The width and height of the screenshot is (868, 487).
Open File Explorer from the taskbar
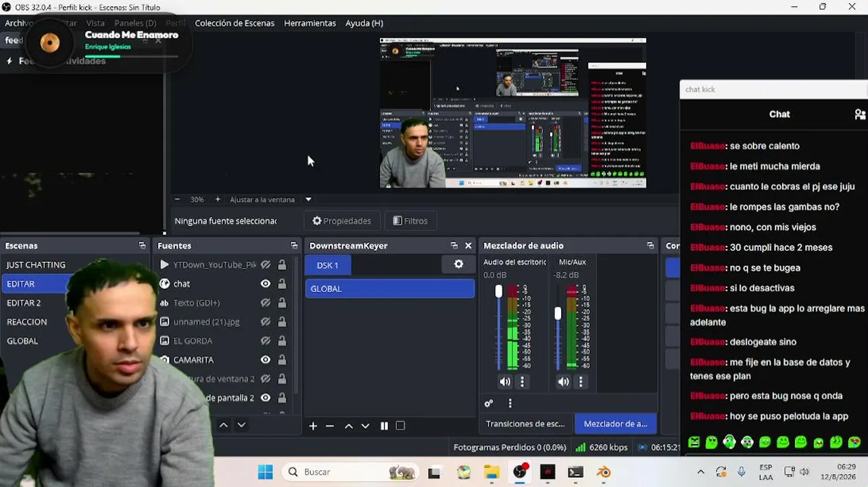pos(491,472)
